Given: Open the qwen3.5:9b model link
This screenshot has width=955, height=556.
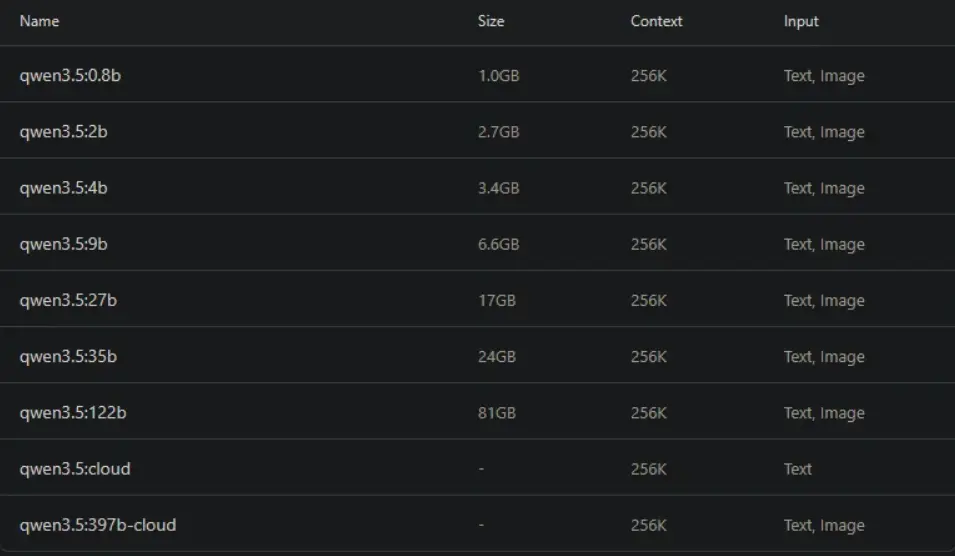Looking at the screenshot, I should coord(63,244).
